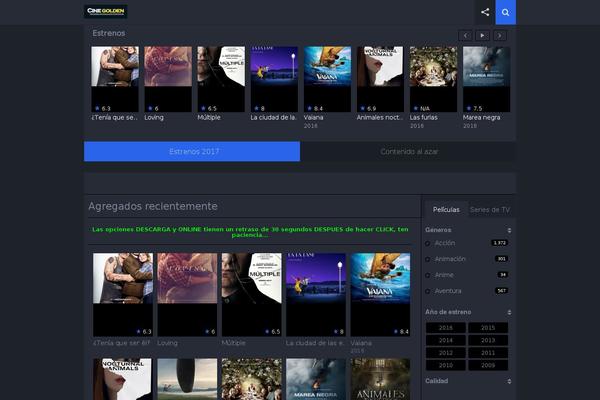
Task: Open Animales poster in second row
Action: pyautogui.click(x=380, y=379)
